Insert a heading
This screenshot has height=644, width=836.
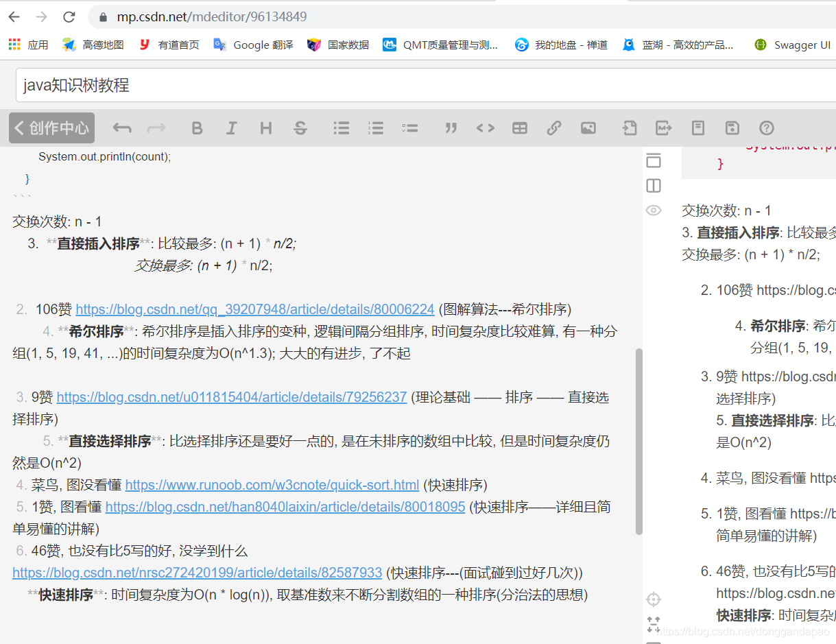click(266, 128)
